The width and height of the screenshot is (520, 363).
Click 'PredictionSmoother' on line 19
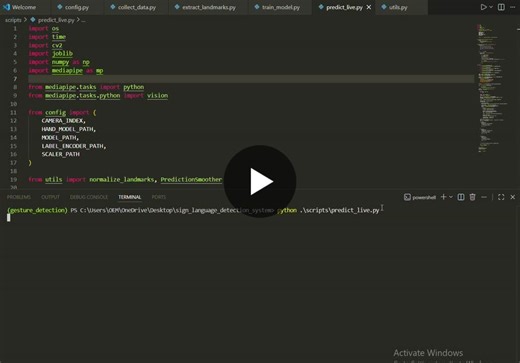pos(191,180)
